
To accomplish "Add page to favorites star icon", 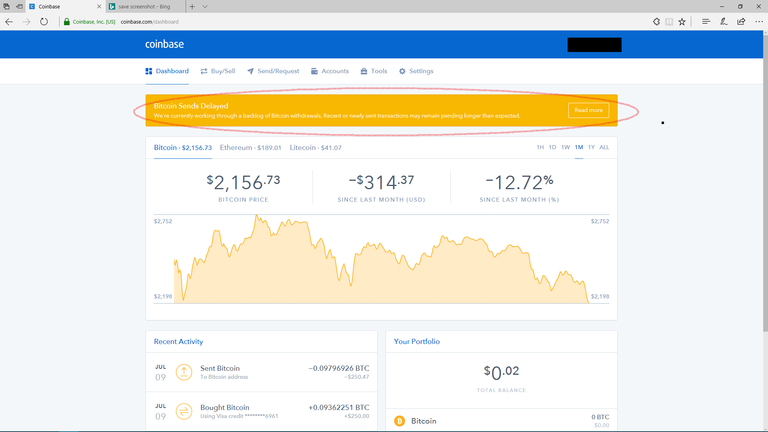I will [x=682, y=22].
